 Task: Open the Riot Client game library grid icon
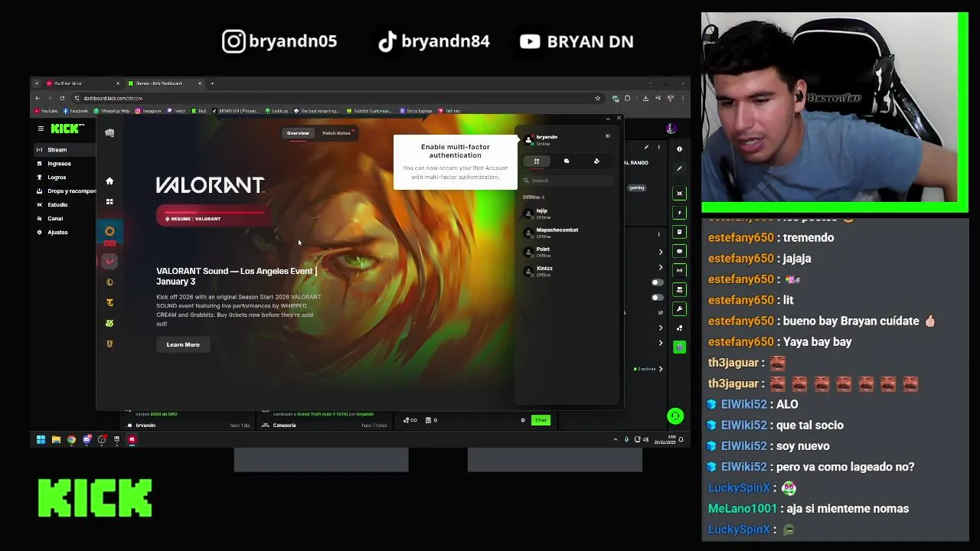click(x=109, y=202)
